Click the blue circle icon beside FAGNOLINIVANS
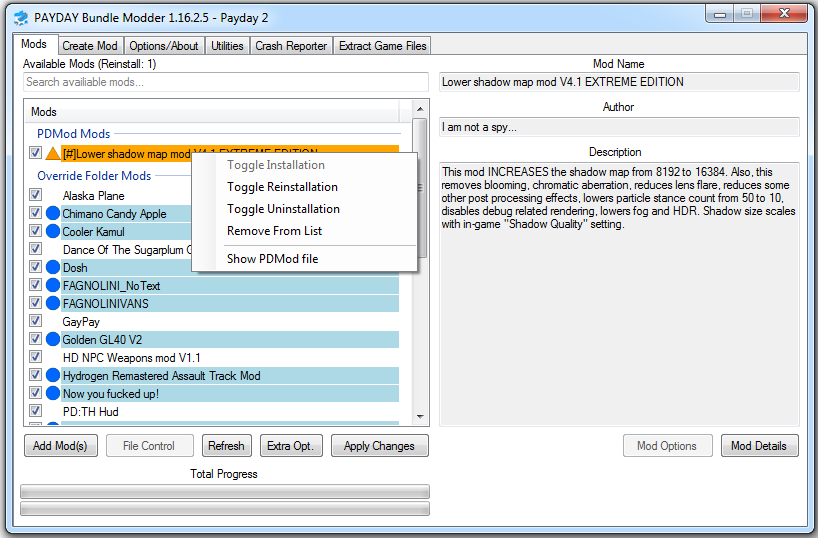 coord(53,303)
